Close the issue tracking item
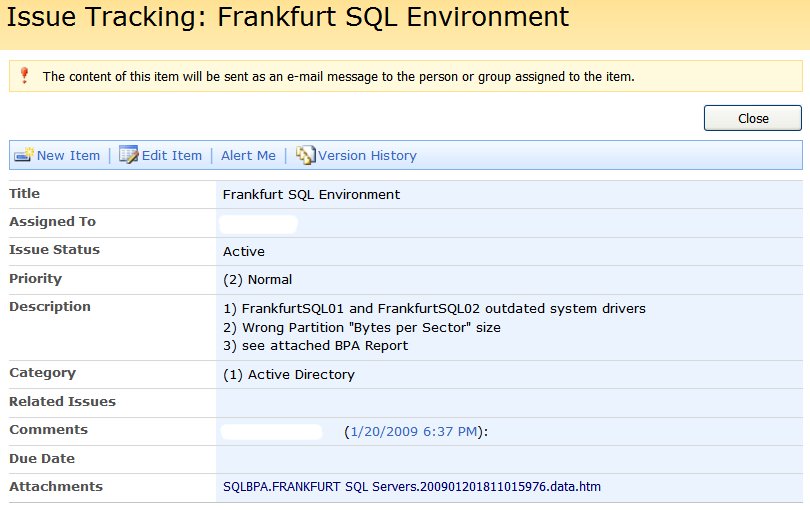Screen dimensions: 810x510 (x=753, y=118)
